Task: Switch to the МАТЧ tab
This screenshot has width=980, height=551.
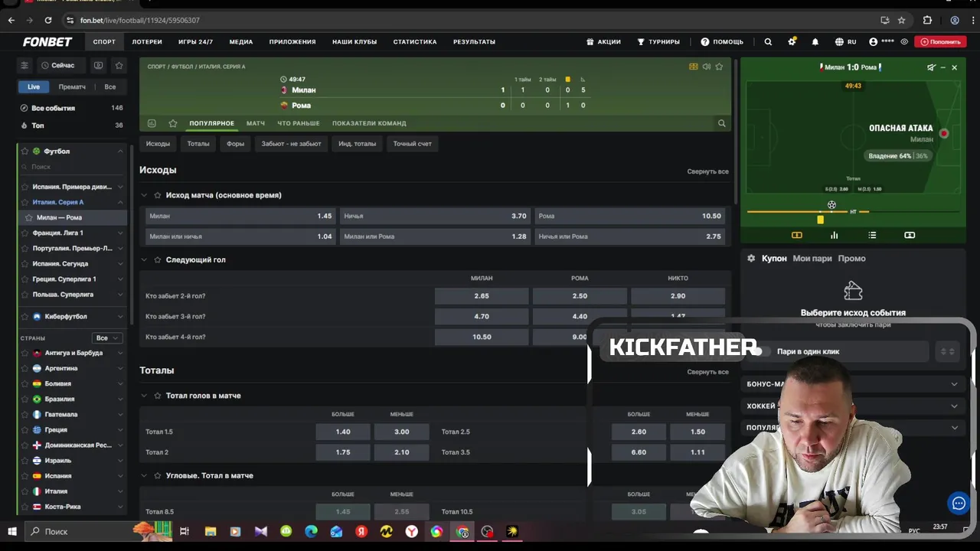Action: click(256, 123)
